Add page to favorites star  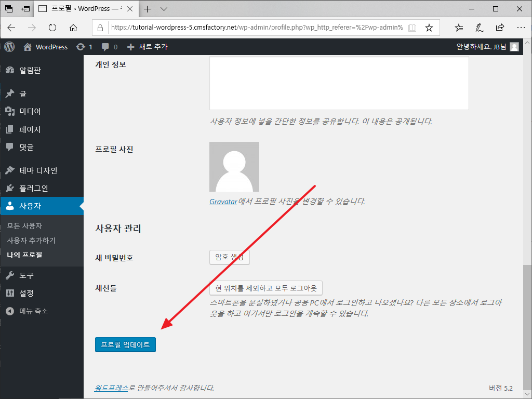429,28
